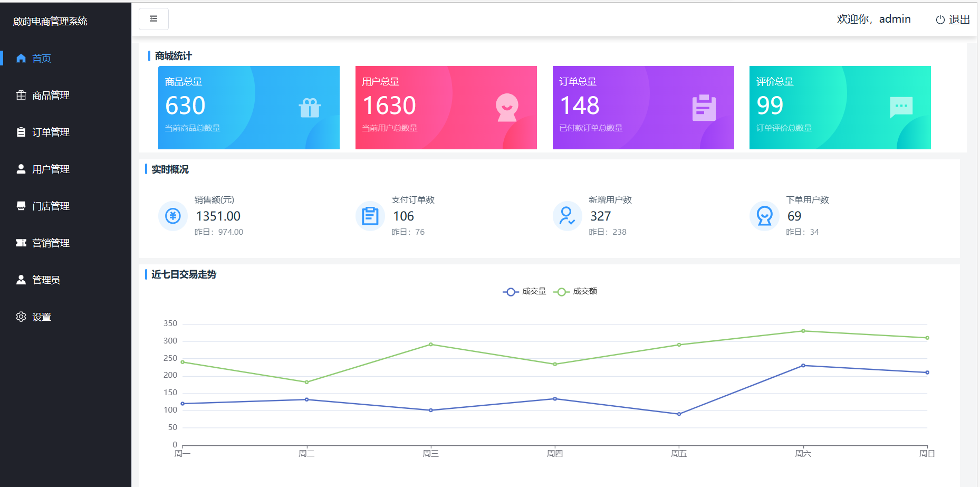Image resolution: width=980 pixels, height=487 pixels.
Task: Click the 营销管理 ticket icon
Action: coord(21,243)
